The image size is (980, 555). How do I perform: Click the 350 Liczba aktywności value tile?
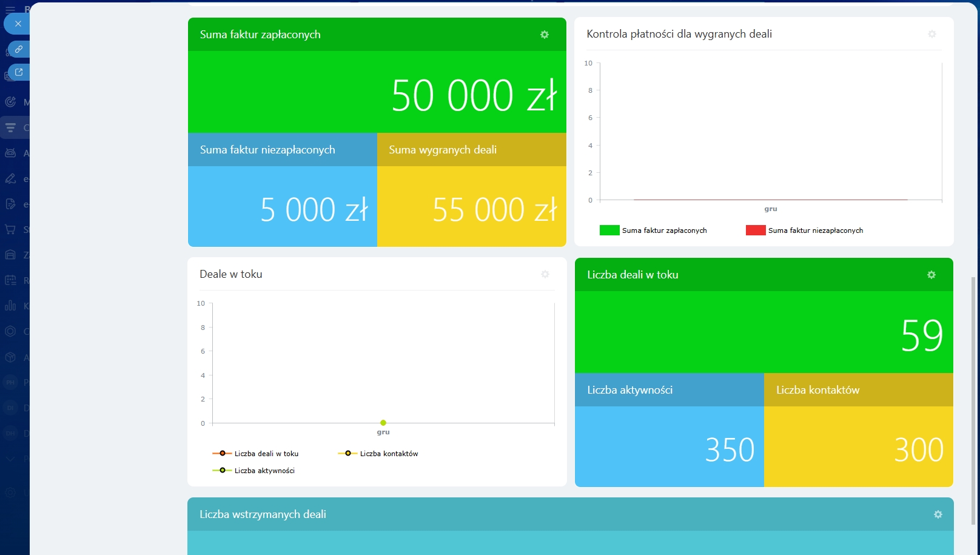730,449
